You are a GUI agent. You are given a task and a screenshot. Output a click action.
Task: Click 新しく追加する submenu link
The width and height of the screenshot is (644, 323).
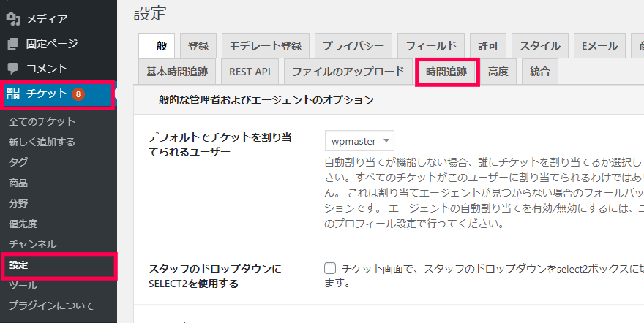[x=42, y=142]
